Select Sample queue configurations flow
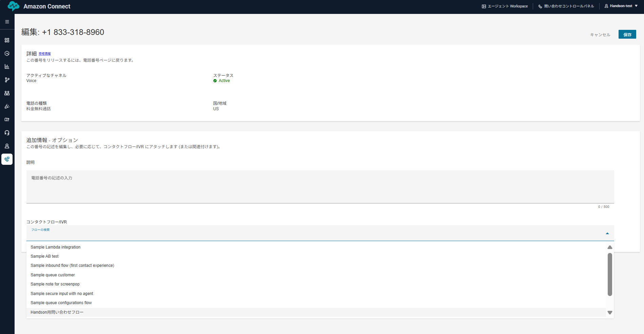Viewport: 644px width, 334px height. [x=316, y=303]
